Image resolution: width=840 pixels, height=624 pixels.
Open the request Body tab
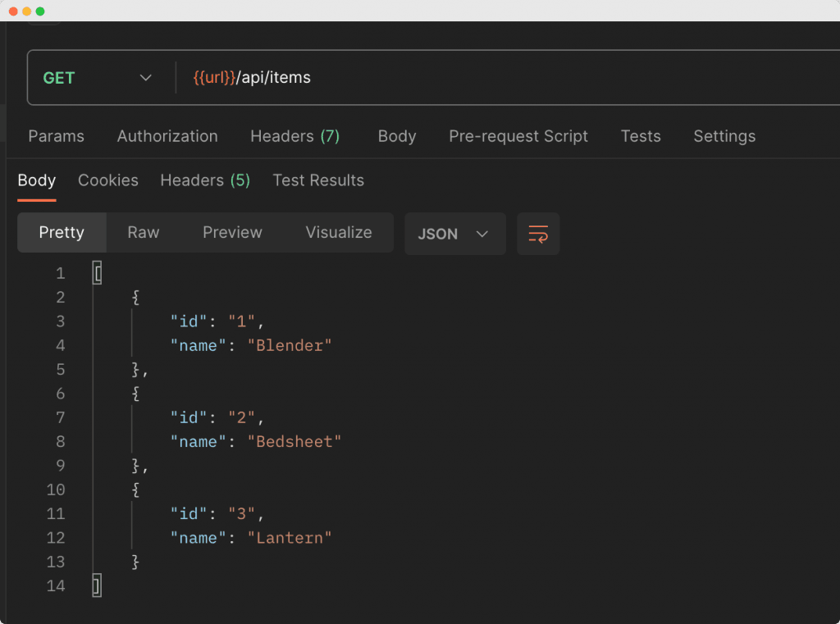point(397,136)
